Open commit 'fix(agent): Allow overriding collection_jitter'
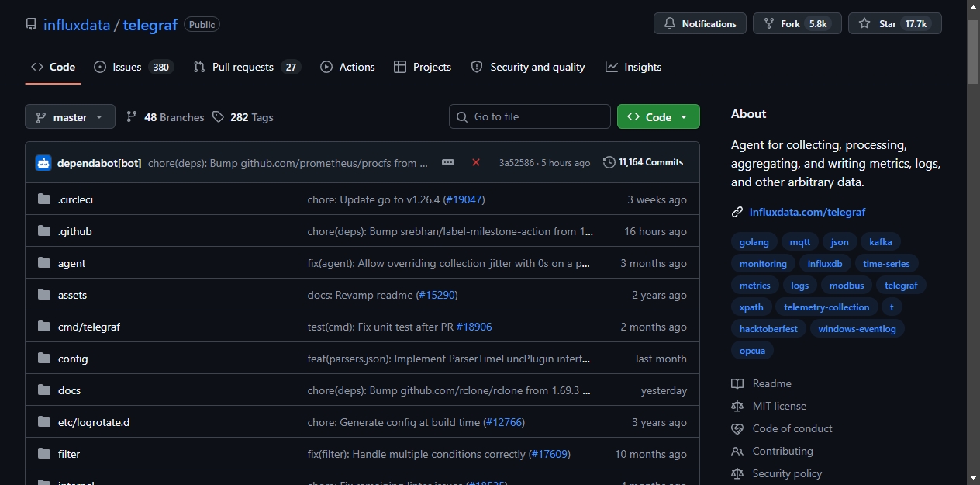 click(449, 263)
